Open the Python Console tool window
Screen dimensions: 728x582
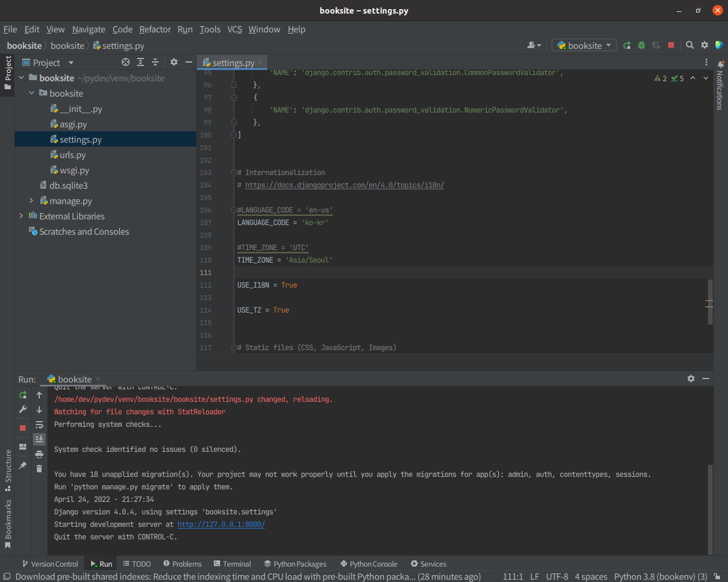point(369,564)
